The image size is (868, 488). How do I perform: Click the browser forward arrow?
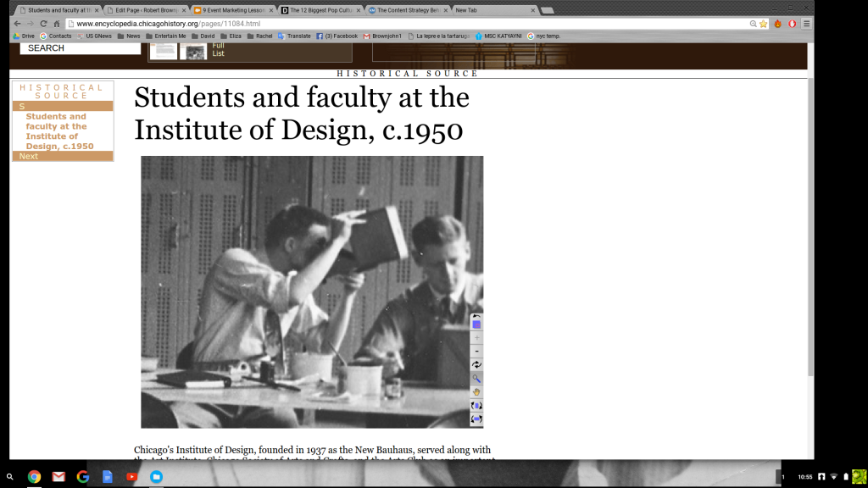[31, 24]
